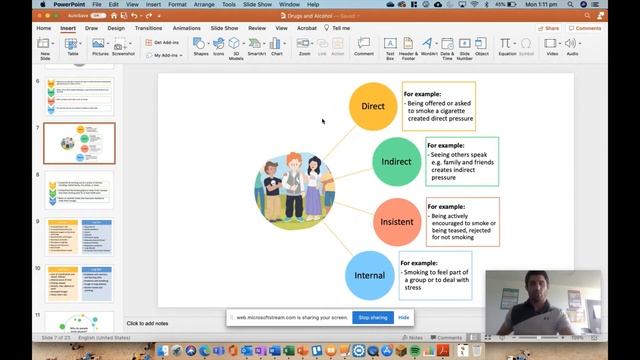Open the Arrange menu in menu bar

(x=204, y=4)
